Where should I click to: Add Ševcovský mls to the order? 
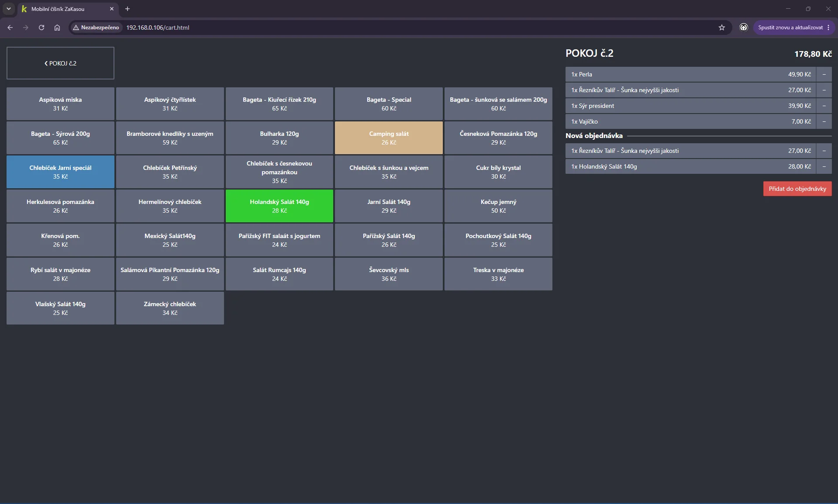389,274
